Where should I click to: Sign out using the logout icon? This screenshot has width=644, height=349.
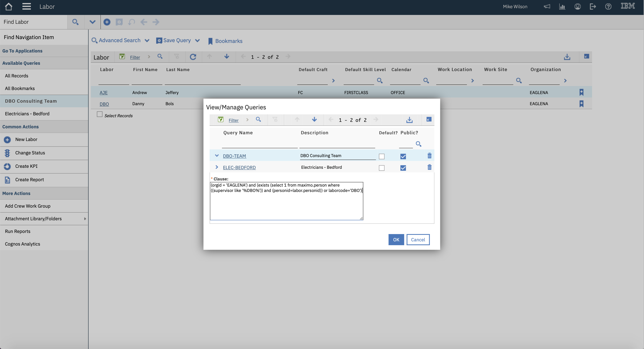coord(593,7)
